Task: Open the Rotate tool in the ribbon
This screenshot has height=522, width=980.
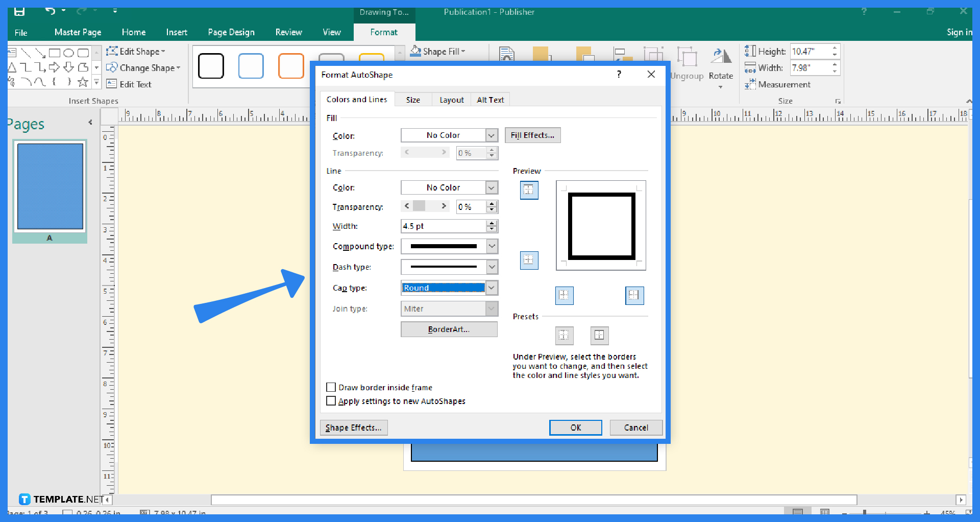Action: 721,66
